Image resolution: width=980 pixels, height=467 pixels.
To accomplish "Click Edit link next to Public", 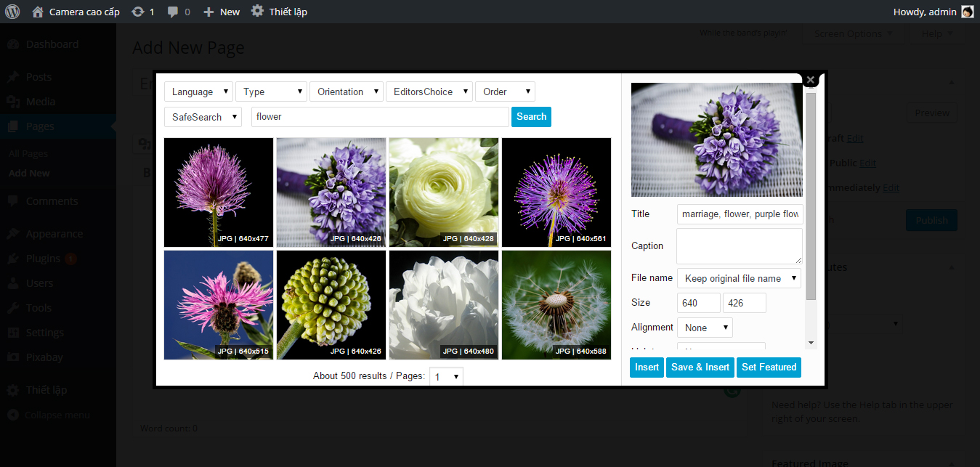I will (x=867, y=163).
